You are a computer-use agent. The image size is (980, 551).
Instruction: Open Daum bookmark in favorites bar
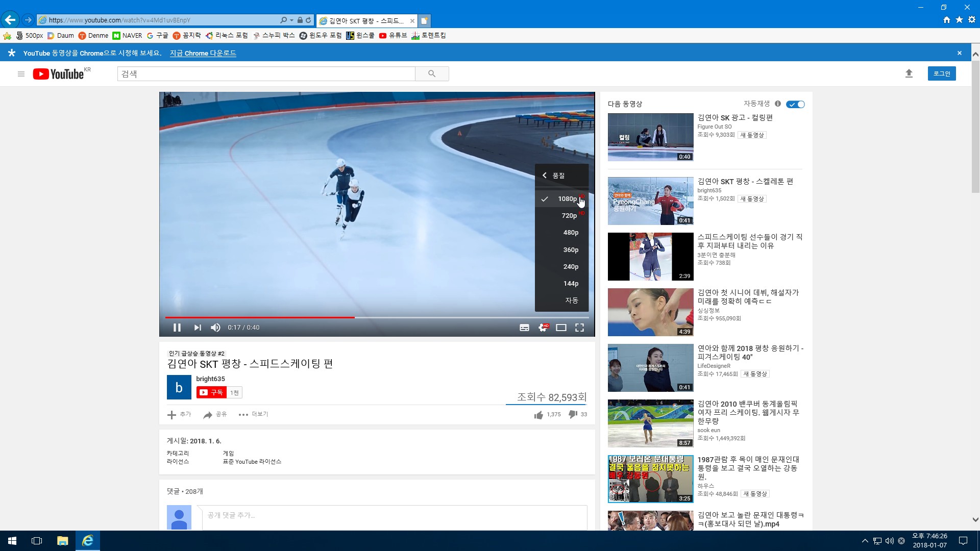point(61,35)
